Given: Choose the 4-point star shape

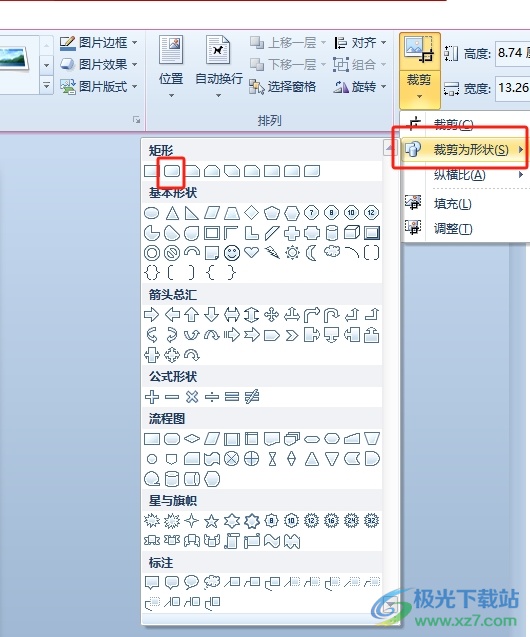Looking at the screenshot, I should pyautogui.click(x=191, y=520).
